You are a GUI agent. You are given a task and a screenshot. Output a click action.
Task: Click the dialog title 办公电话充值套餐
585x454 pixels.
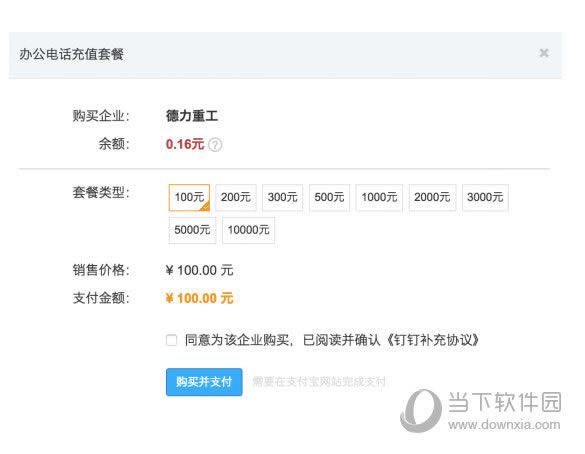(x=72, y=54)
